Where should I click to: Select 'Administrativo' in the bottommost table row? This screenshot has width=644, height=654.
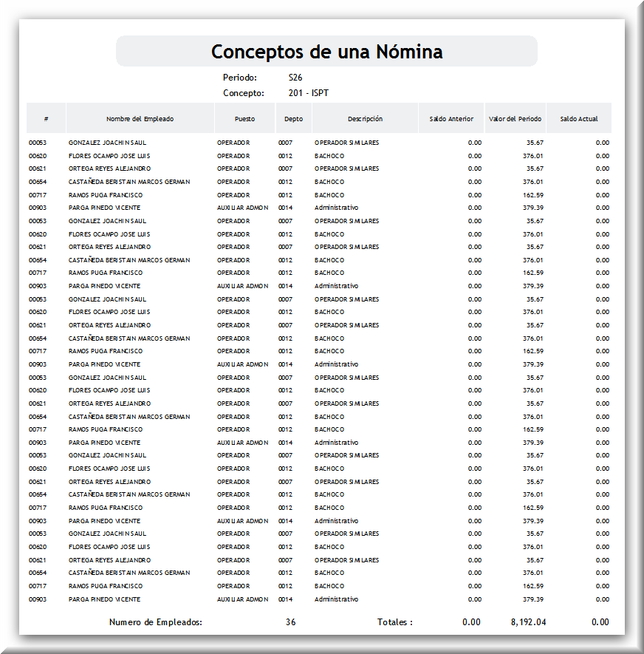(336, 599)
